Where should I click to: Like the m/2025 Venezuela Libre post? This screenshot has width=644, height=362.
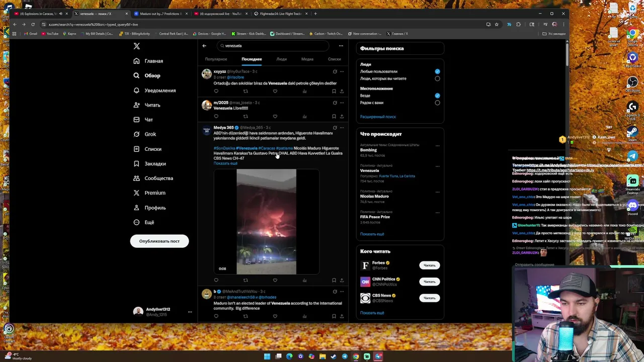[275, 116]
